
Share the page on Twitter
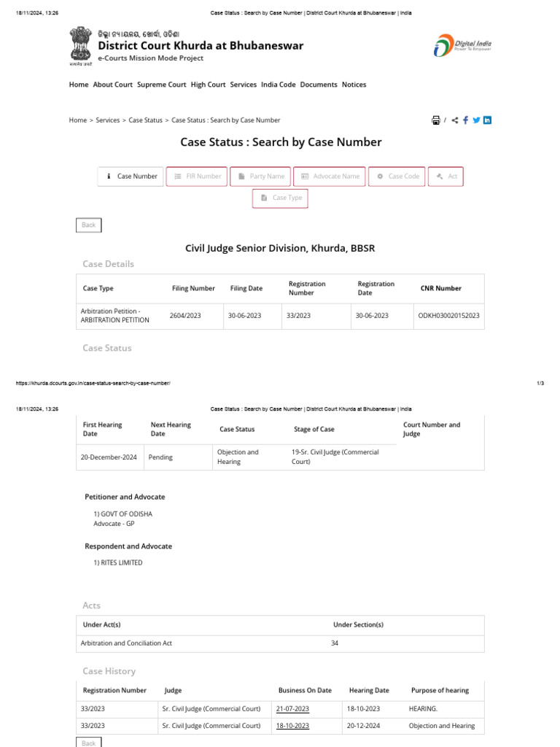pos(476,120)
